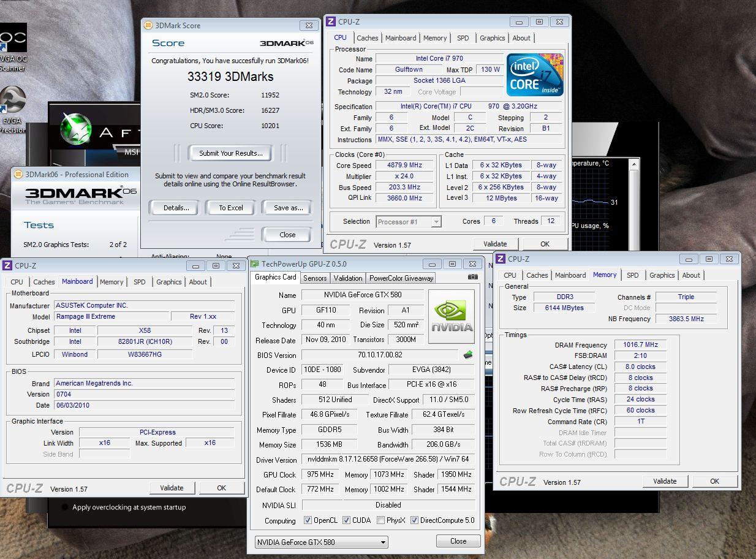This screenshot has width=756, height=559.
Task: Click the Close button in GPU-Z
Action: (458, 541)
